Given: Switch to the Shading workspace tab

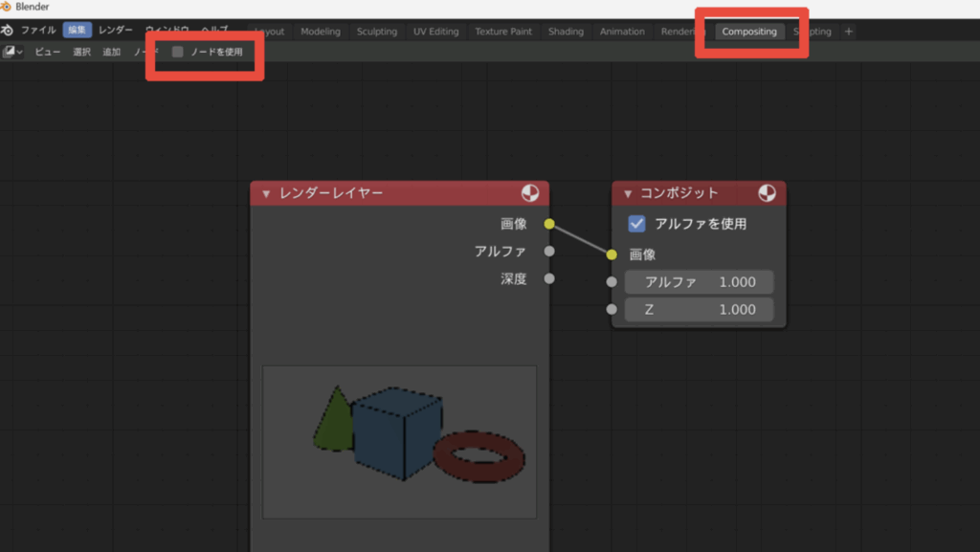Looking at the screenshot, I should 566,32.
